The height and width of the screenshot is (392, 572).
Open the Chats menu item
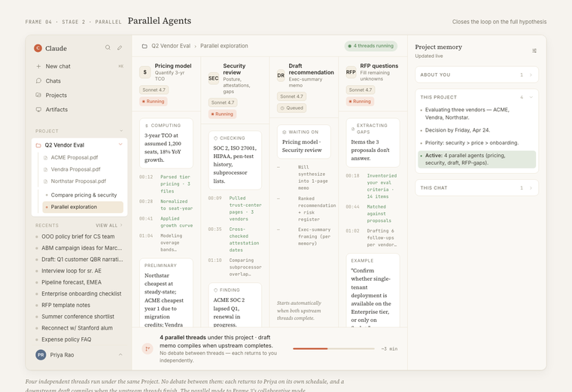pos(53,81)
